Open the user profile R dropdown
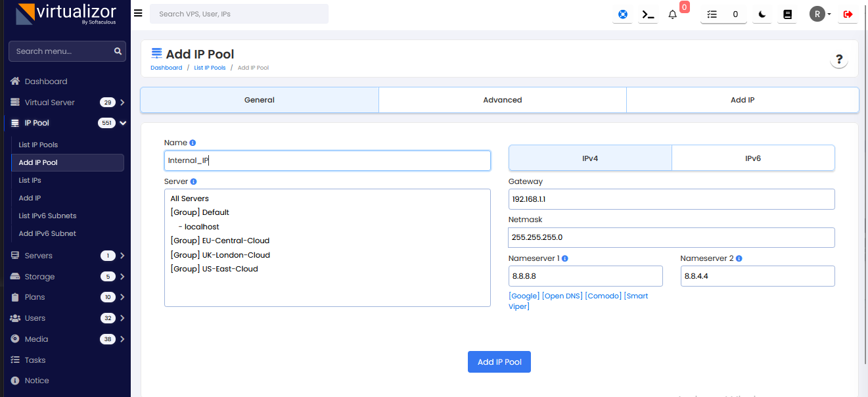Screen dimensions: 868x397 pyautogui.click(x=820, y=14)
